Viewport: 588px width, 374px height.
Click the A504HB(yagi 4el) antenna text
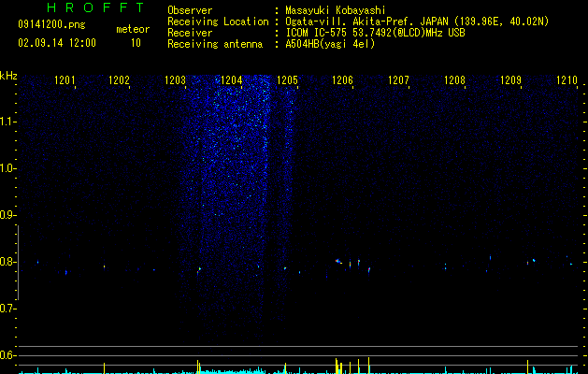[x=330, y=44]
